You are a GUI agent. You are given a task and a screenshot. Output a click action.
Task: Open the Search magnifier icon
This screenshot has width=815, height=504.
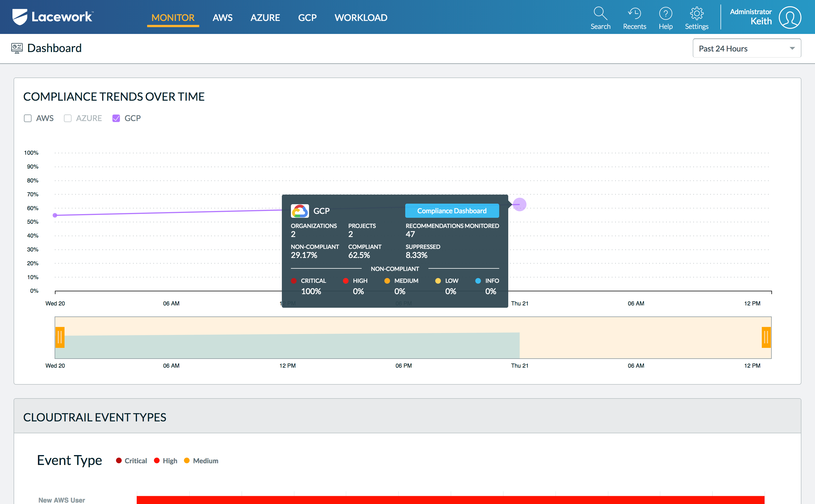[x=600, y=13]
